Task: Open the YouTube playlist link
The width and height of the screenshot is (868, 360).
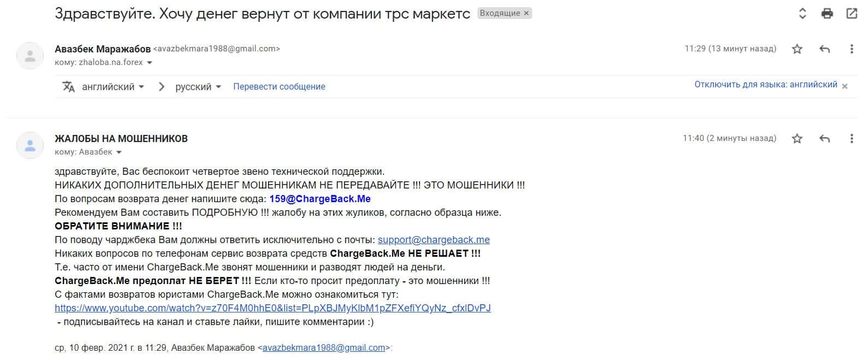Action: click(272, 308)
